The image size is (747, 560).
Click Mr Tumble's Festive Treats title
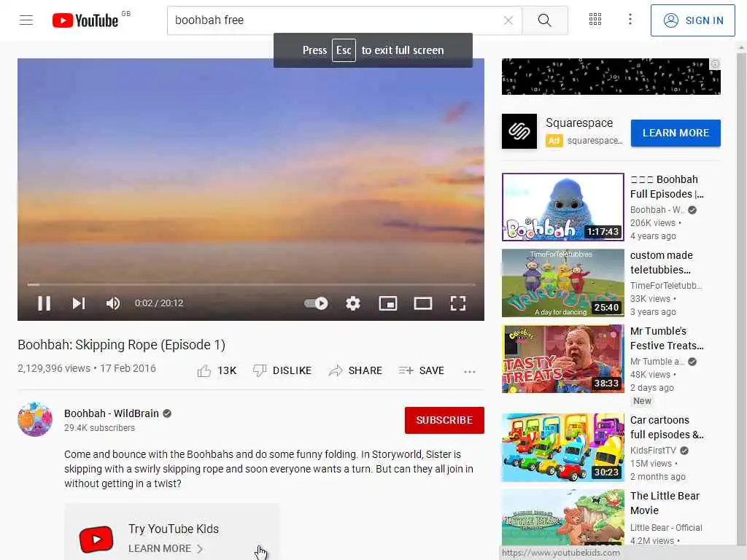tap(667, 338)
